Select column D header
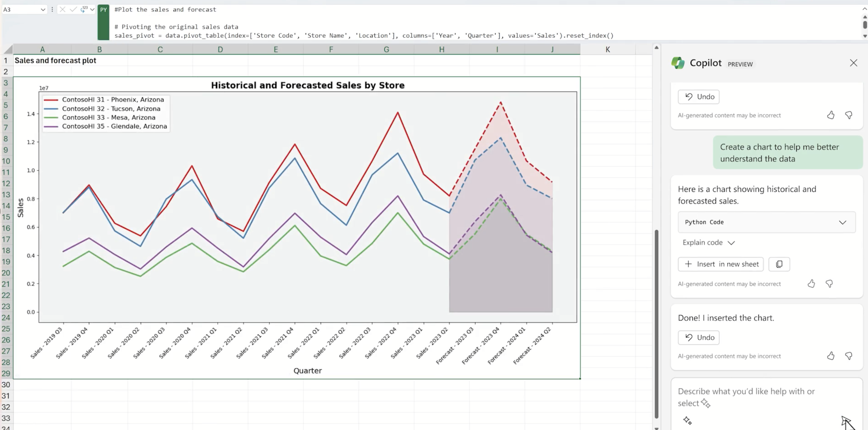 [x=220, y=50]
